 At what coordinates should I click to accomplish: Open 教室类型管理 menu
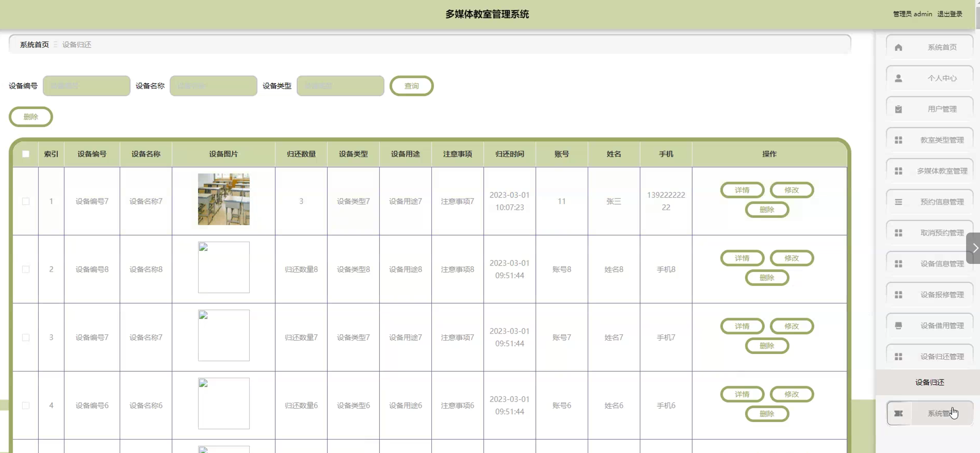click(930, 140)
